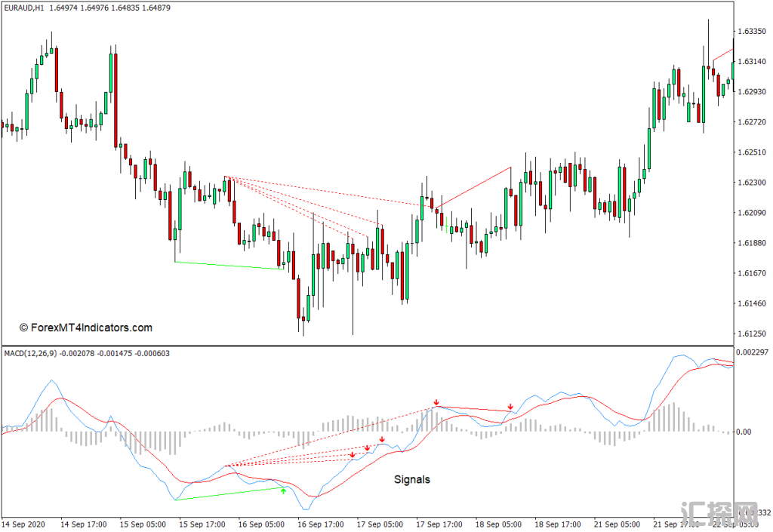Click the Signals text label

412,479
